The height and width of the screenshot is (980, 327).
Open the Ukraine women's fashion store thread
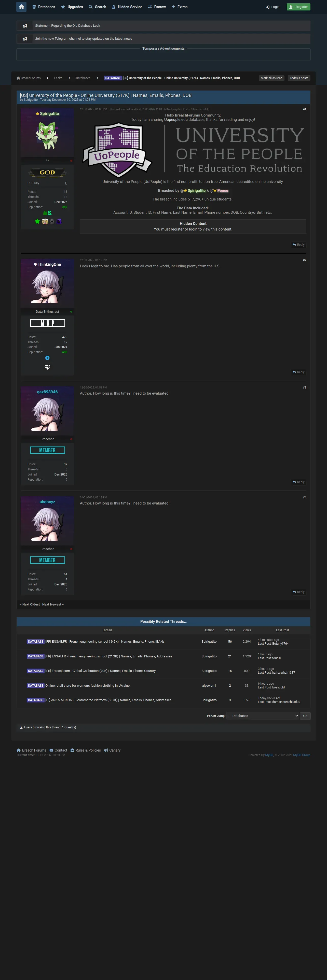click(x=88, y=686)
